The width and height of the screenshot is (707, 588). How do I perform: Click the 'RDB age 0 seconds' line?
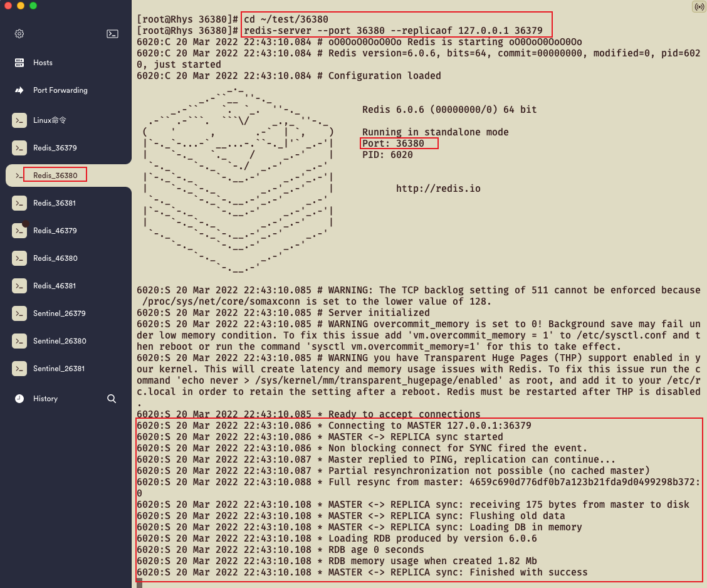click(280, 550)
